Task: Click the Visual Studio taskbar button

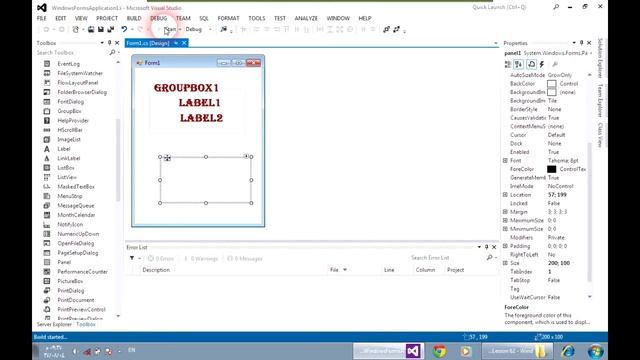Action: pyautogui.click(x=389, y=351)
